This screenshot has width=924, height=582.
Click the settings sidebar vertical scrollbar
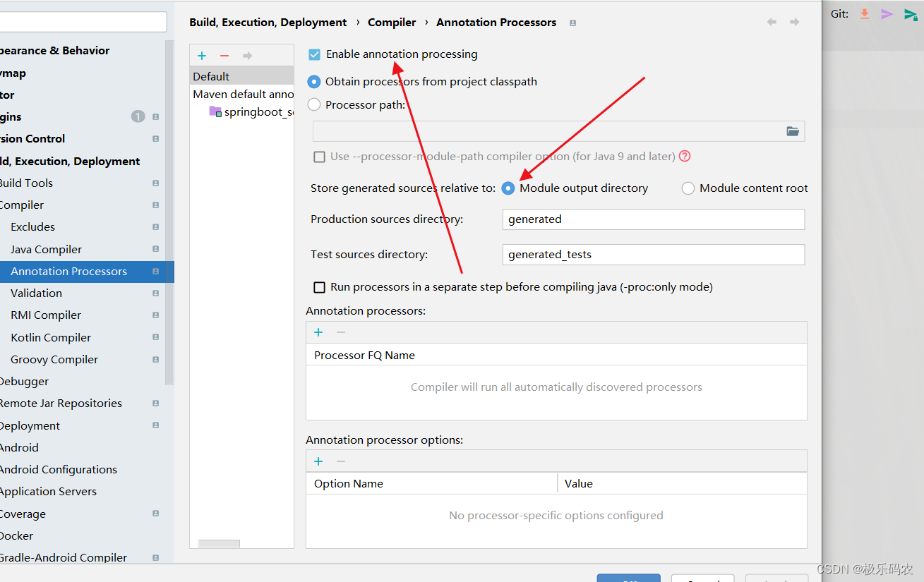[x=169, y=212]
